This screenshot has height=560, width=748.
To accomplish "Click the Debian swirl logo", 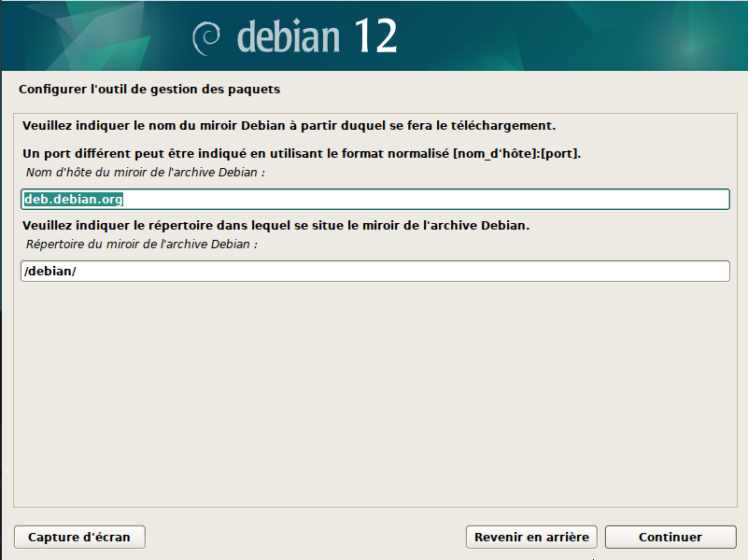I will pyautogui.click(x=206, y=38).
